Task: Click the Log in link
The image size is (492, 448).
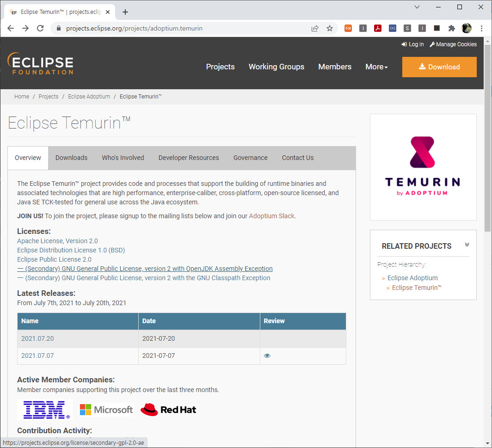Action: (x=412, y=44)
